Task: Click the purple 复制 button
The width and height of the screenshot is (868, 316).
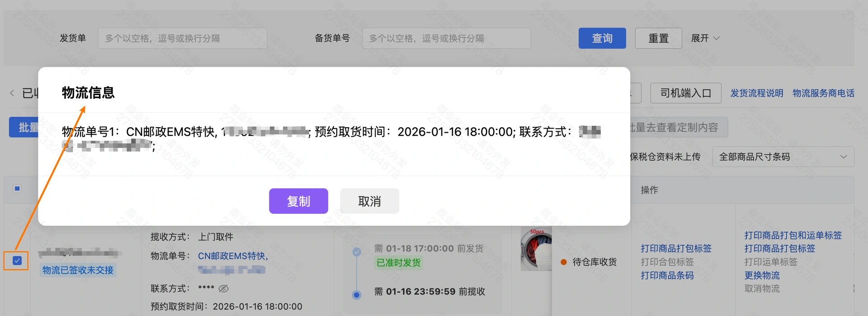Action: (x=298, y=201)
